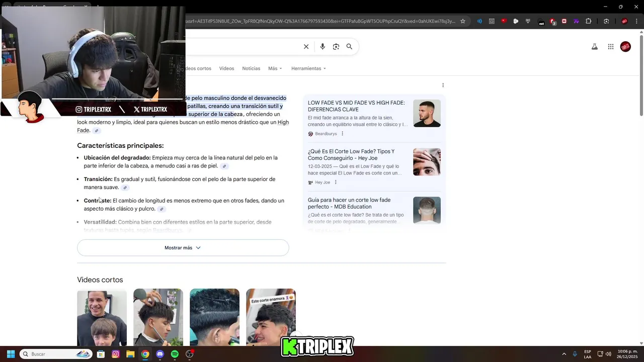644x362 pixels.
Task: Open 'Guía para hacer un corte low fade' result
Action: tap(349, 203)
